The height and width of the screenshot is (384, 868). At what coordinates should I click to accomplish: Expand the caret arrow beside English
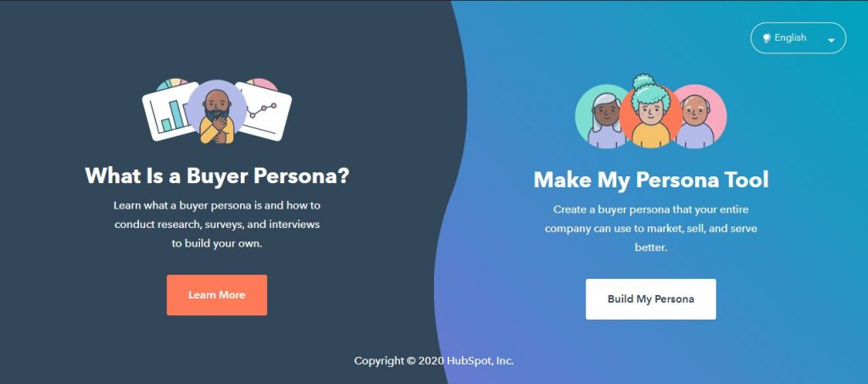click(831, 41)
